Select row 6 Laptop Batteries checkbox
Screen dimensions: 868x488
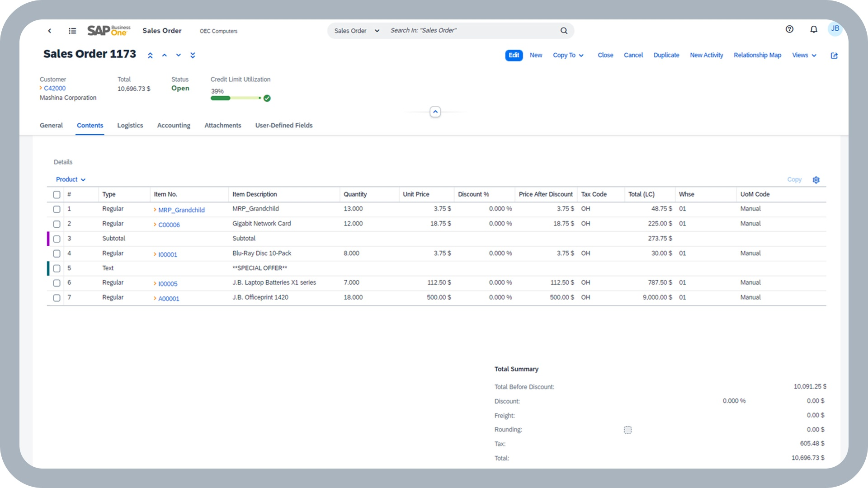(x=57, y=283)
